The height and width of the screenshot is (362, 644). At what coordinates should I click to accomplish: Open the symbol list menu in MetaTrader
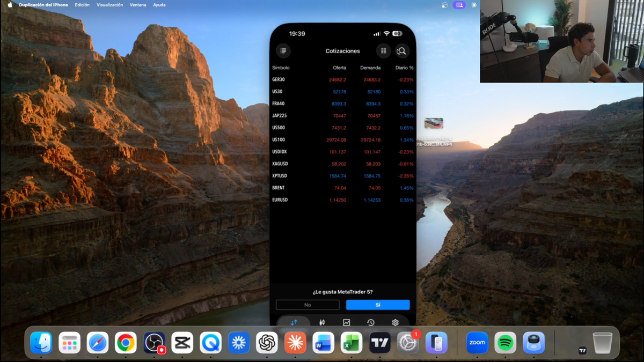pos(283,51)
